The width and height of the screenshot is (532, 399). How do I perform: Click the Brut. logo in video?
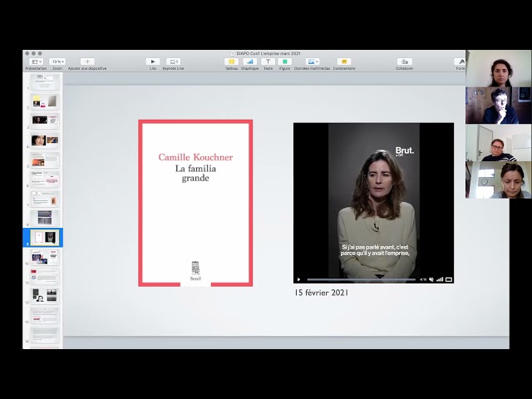[x=405, y=151]
